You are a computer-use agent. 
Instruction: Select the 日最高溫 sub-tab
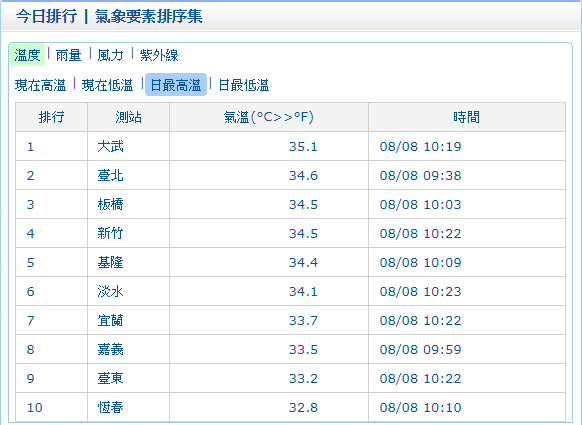176,85
